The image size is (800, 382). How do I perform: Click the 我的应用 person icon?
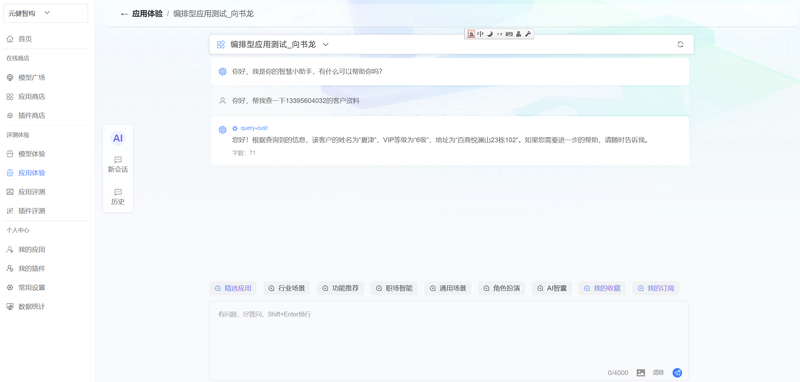[x=10, y=249]
